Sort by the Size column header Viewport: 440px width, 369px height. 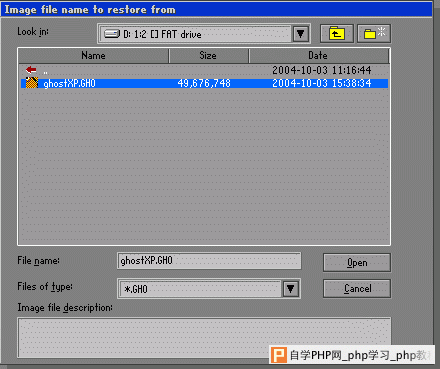(x=208, y=55)
